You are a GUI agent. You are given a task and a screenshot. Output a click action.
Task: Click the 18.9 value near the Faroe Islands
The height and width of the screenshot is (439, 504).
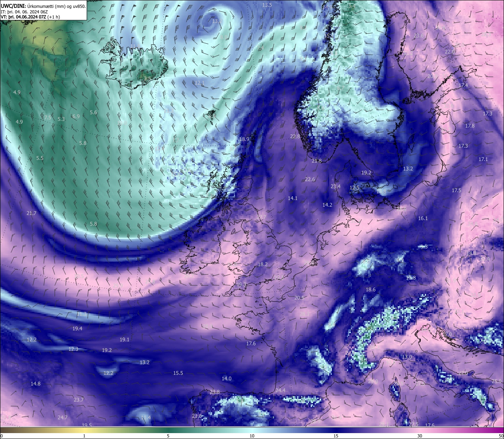tap(245, 139)
